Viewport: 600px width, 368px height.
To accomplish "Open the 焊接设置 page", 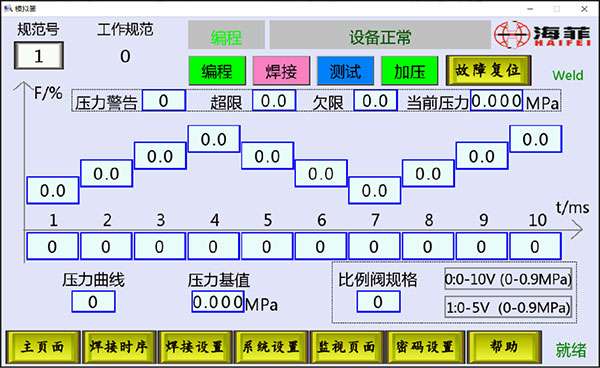I will 195,347.
